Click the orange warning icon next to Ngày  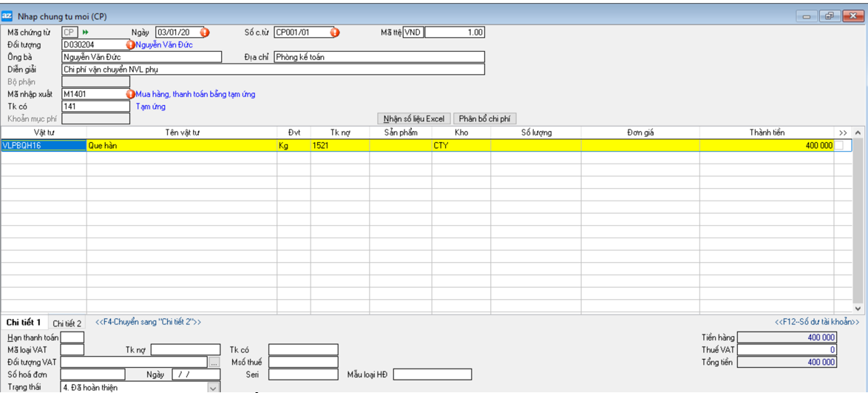(205, 33)
